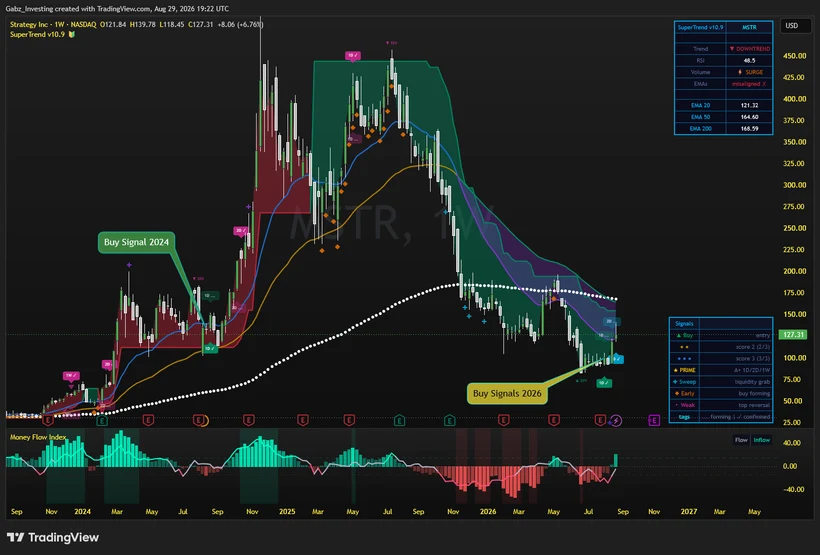
Task: Click the Buy Signals 2026 annotation callout
Action: pos(507,393)
